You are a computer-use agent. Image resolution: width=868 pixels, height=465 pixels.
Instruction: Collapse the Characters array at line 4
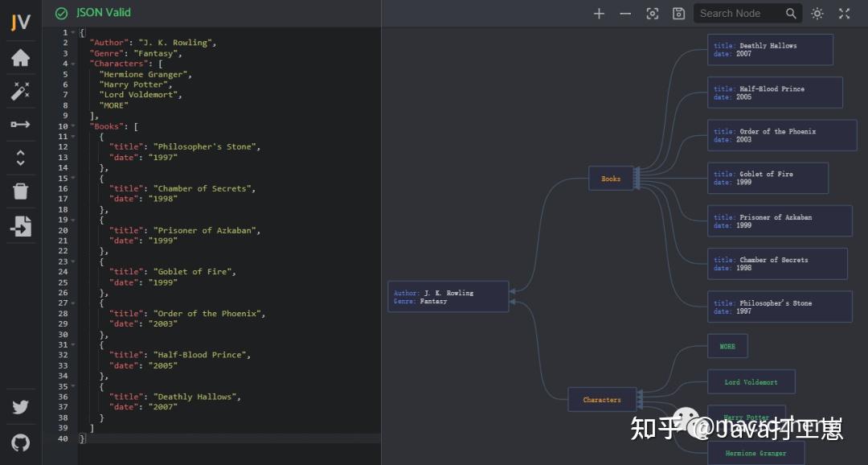point(72,63)
